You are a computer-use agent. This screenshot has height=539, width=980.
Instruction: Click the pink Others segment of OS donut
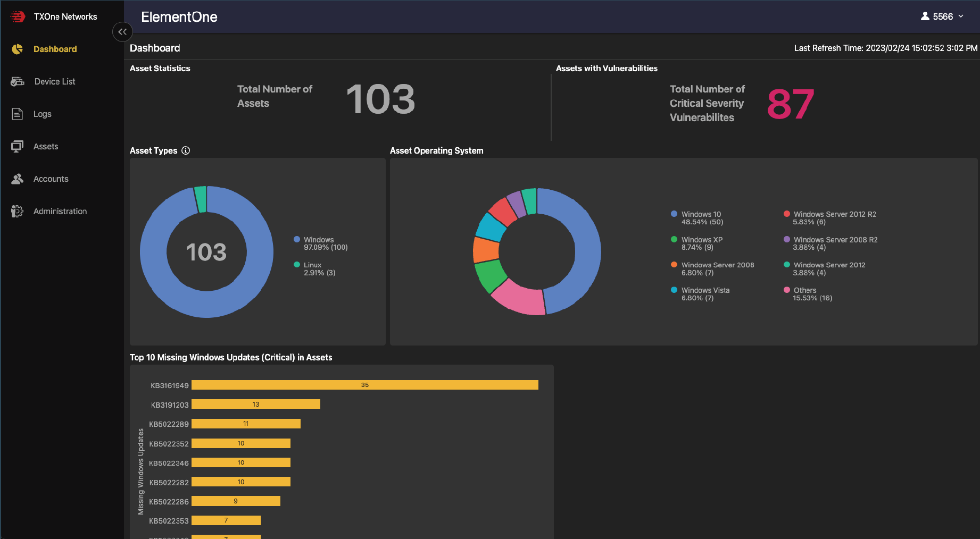point(520,299)
